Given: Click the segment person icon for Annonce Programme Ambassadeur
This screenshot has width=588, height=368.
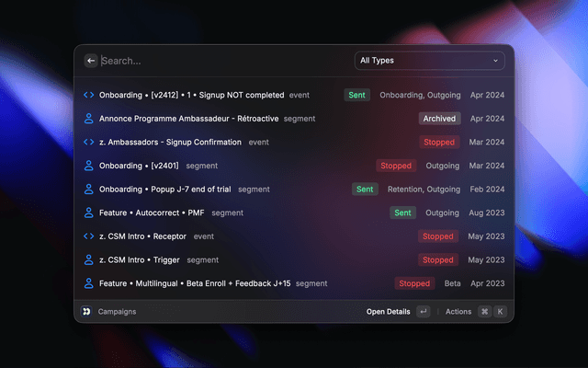Looking at the screenshot, I should (89, 119).
